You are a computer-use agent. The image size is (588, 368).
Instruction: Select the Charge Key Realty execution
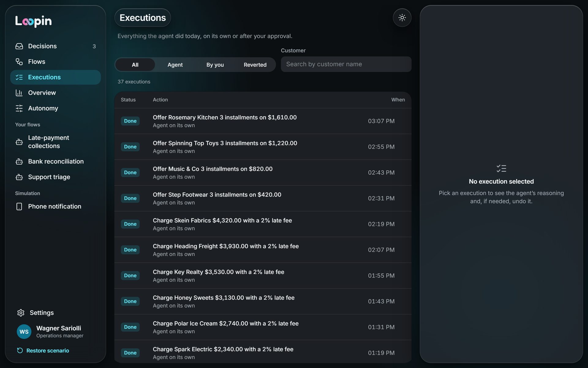tap(263, 276)
